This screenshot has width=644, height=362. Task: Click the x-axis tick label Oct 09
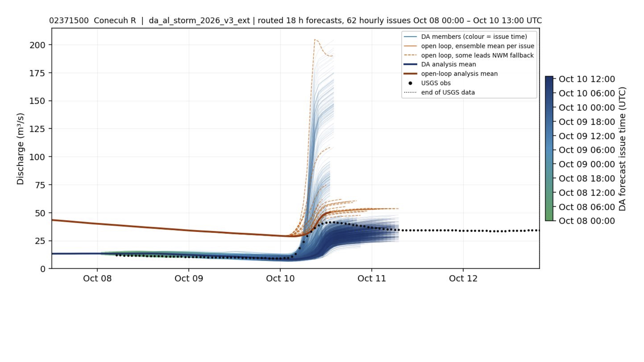click(189, 278)
